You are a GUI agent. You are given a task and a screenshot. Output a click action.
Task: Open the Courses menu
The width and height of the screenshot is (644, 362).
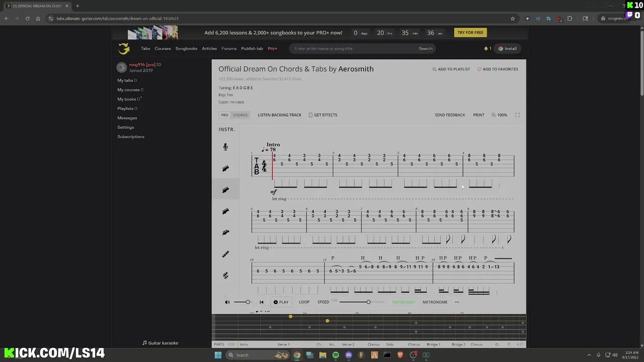163,49
